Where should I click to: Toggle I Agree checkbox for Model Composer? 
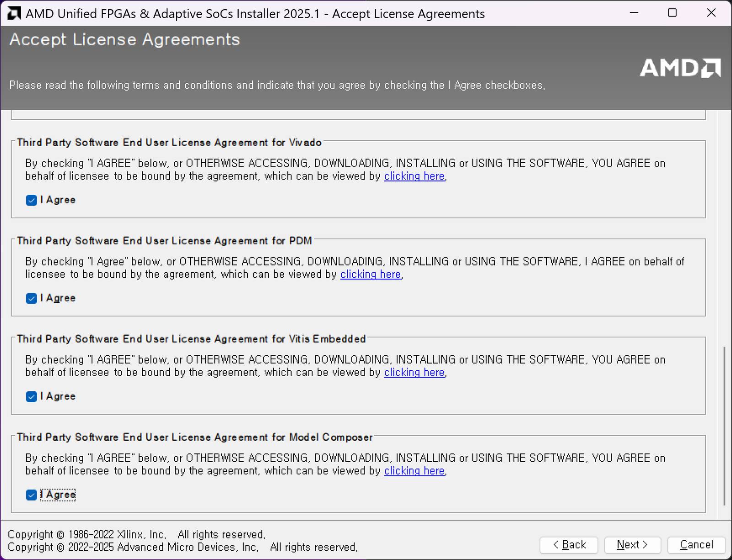[x=32, y=495]
